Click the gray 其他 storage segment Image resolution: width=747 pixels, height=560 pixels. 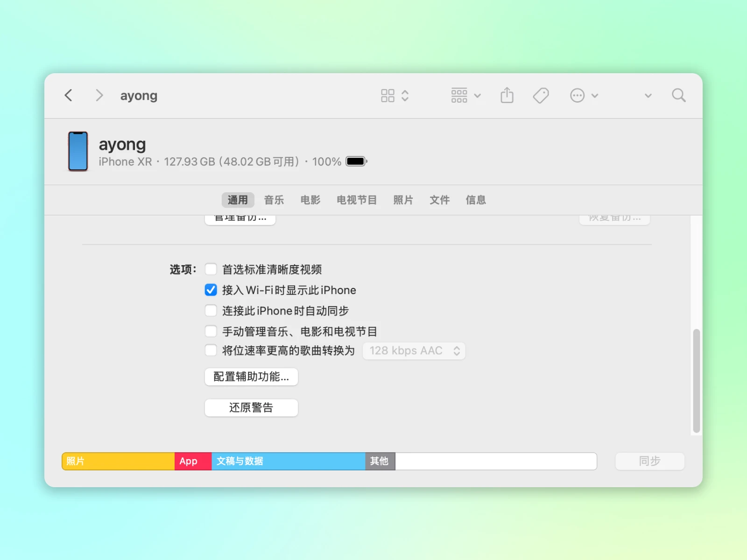click(381, 461)
